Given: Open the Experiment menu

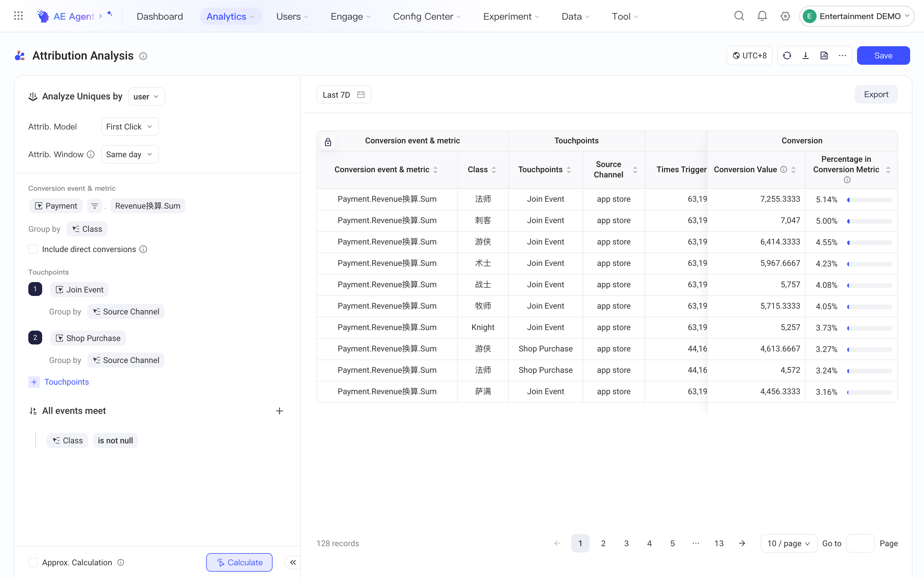Looking at the screenshot, I should tap(511, 16).
